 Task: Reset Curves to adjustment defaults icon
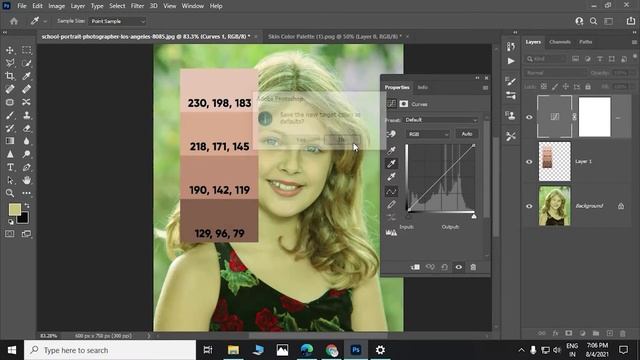pos(444,267)
